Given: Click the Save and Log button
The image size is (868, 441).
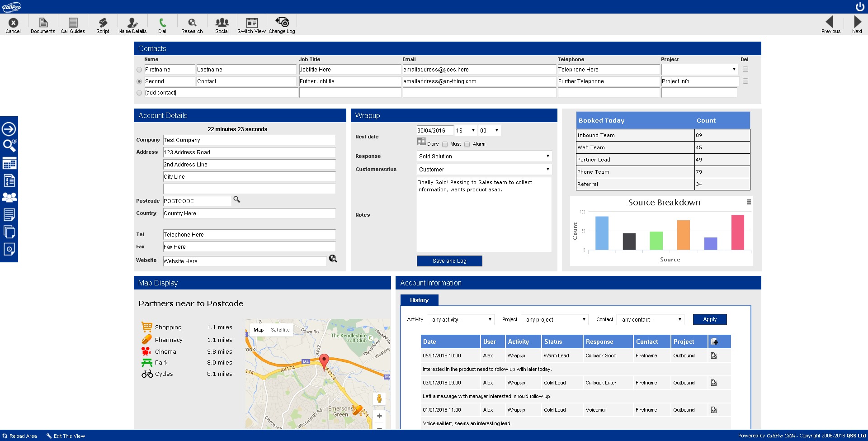Looking at the screenshot, I should point(449,261).
